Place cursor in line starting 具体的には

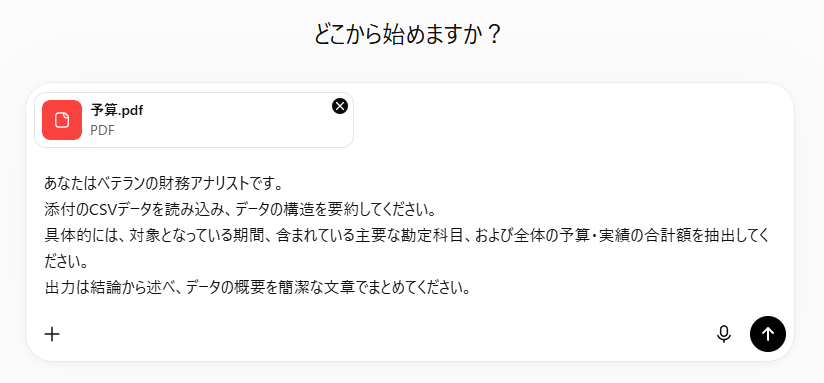click(406, 236)
